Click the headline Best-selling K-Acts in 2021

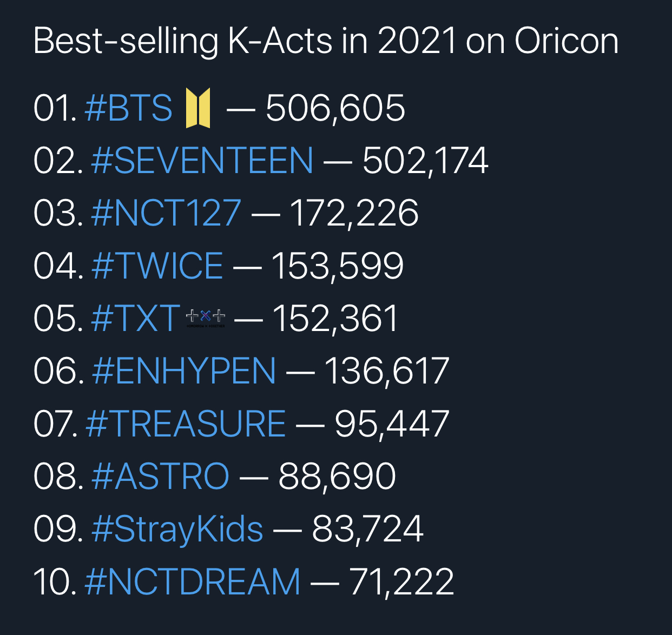246,41
